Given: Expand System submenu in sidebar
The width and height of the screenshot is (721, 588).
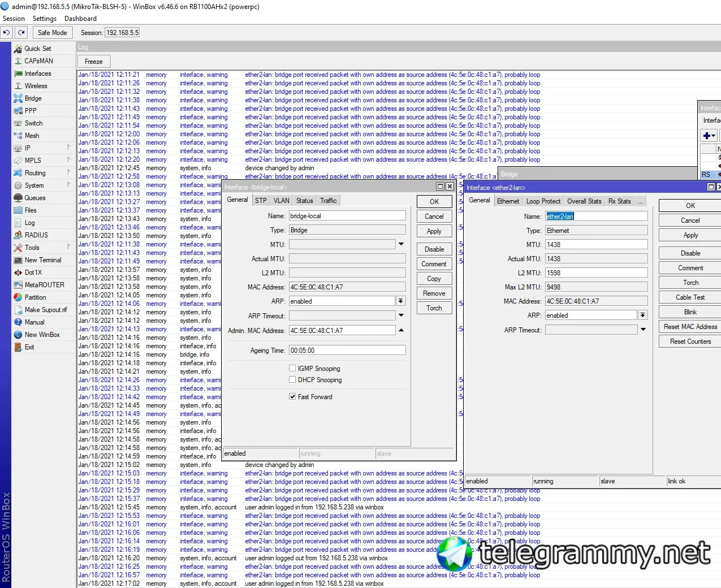Looking at the screenshot, I should (69, 185).
